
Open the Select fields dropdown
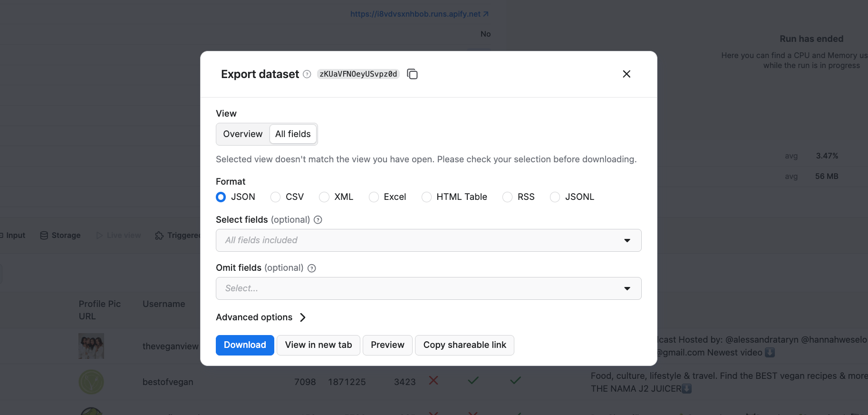pyautogui.click(x=429, y=240)
